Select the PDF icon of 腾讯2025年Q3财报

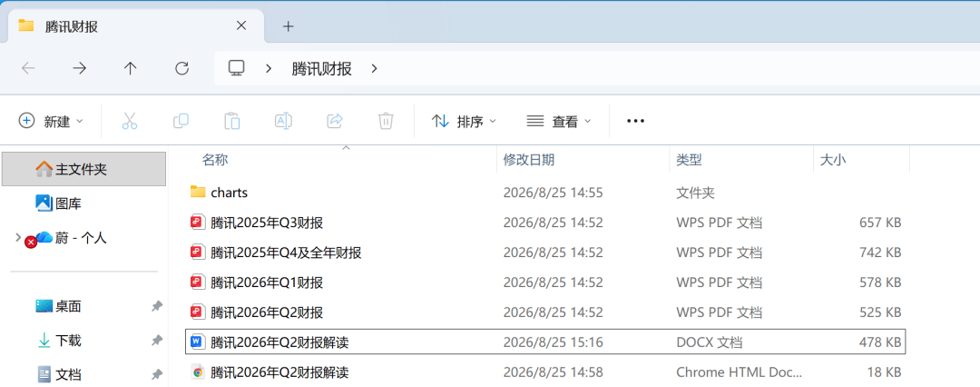pyautogui.click(x=198, y=222)
